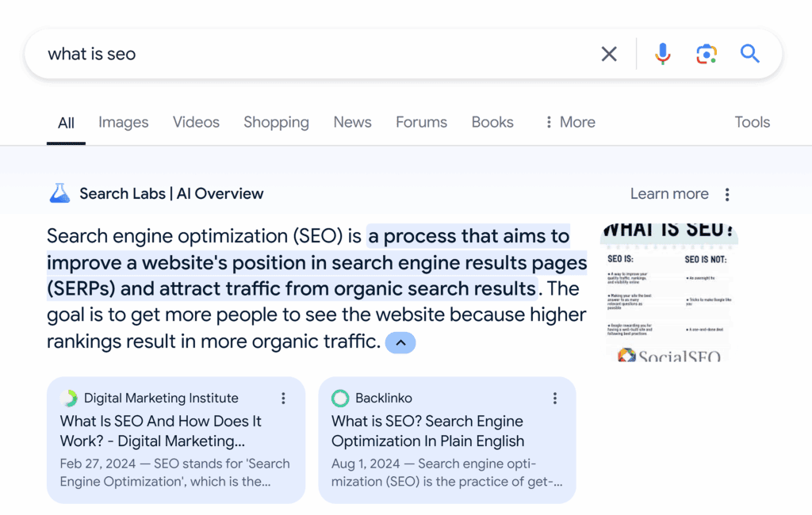812x515 pixels.
Task: Click the highlighted 'a process that aims to' text
Action: pos(469,237)
